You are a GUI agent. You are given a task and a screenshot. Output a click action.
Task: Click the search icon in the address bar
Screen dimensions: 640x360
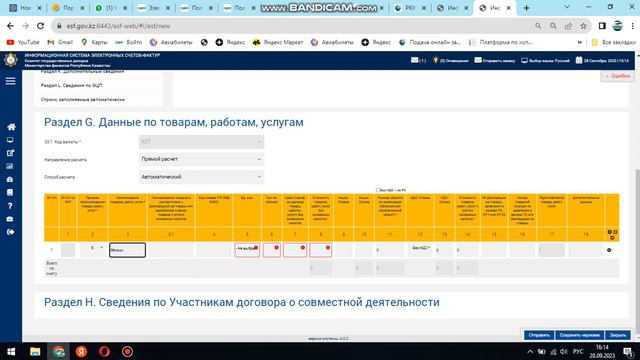click(x=538, y=26)
